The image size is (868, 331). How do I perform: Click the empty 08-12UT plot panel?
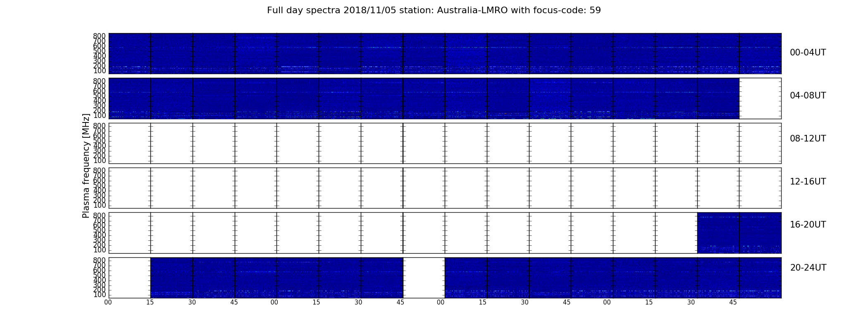point(445,143)
